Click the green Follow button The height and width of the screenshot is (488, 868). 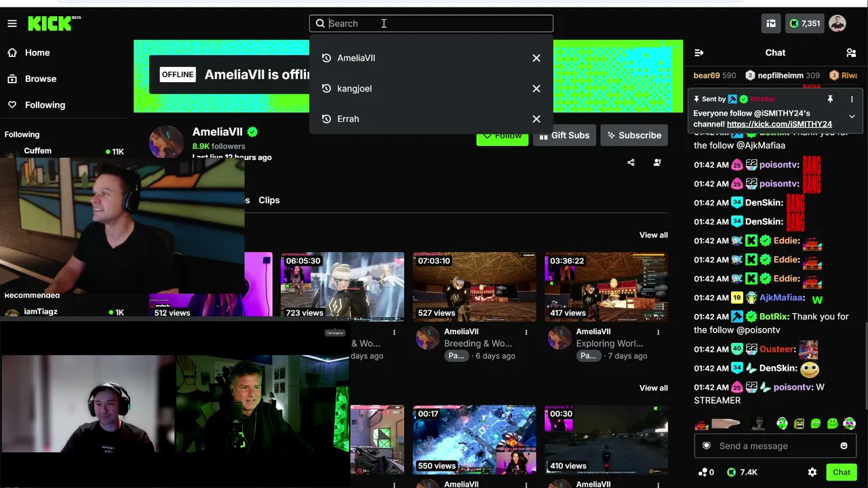(502, 137)
